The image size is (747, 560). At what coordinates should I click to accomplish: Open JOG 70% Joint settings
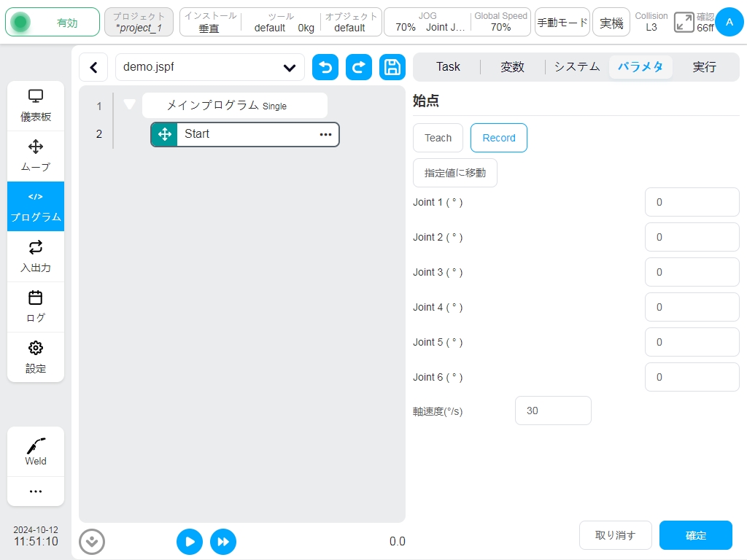(x=427, y=22)
